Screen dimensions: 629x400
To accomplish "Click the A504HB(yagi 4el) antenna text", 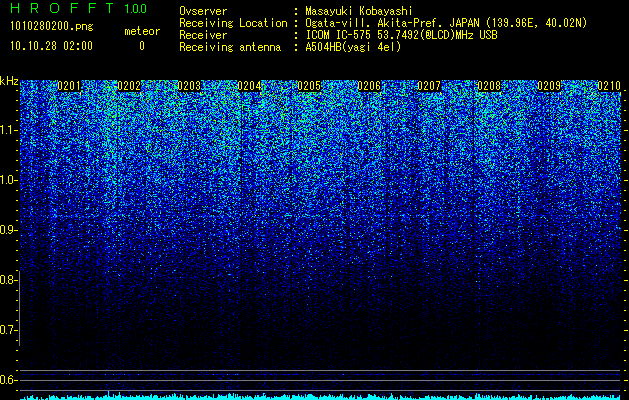I will click(353, 47).
